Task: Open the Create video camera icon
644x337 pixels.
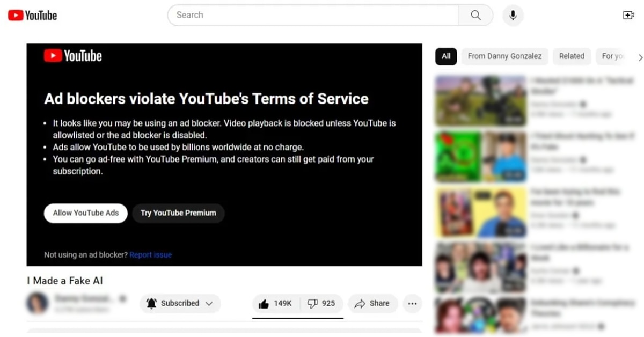Action: coord(628,15)
